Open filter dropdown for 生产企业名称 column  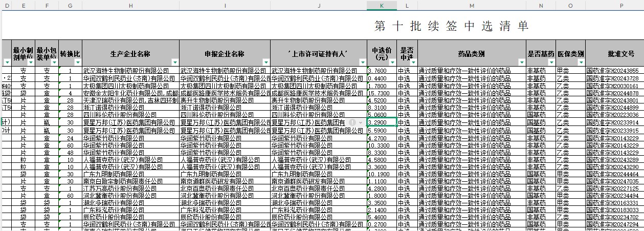(175, 62)
